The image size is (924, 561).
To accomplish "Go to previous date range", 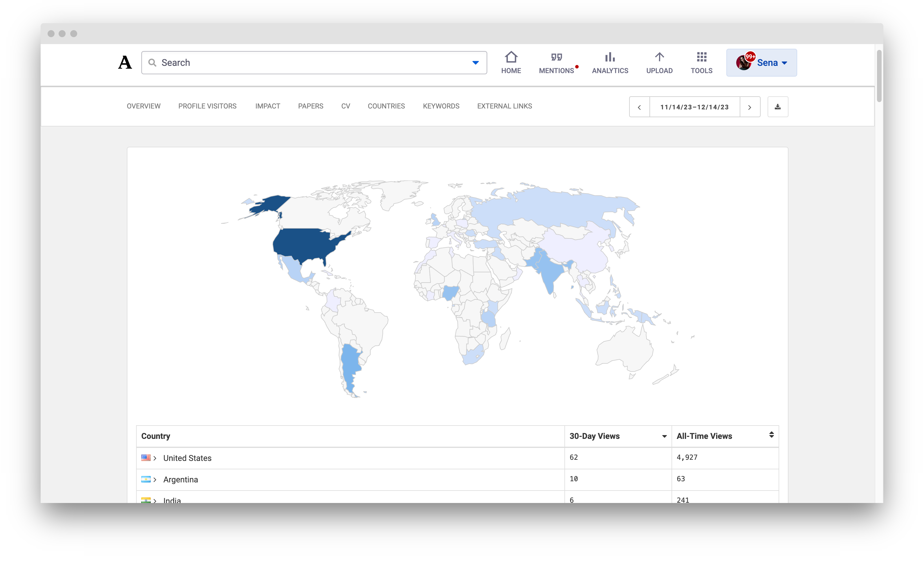I will tap(639, 107).
